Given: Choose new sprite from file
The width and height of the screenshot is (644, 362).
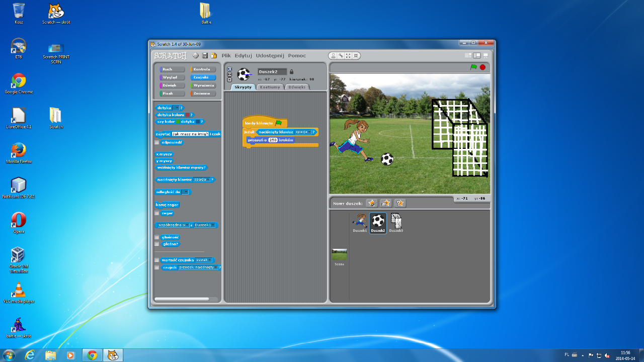Looking at the screenshot, I should point(386,203).
